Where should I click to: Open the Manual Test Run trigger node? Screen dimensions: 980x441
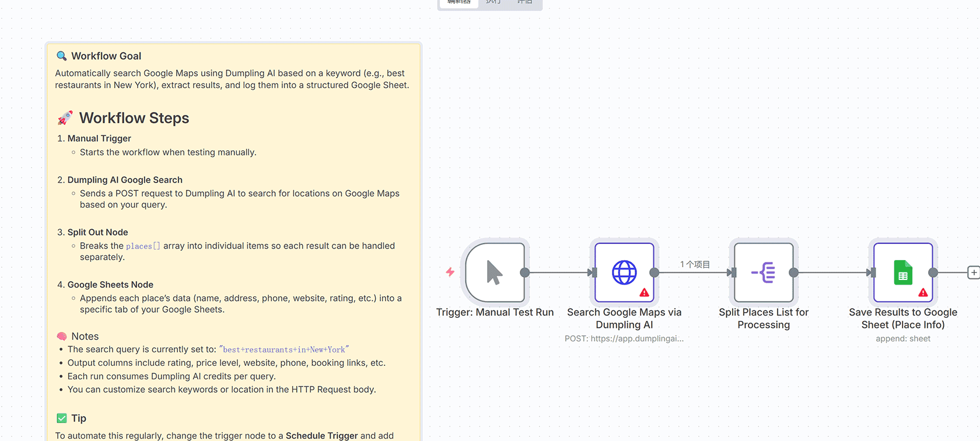point(495,272)
